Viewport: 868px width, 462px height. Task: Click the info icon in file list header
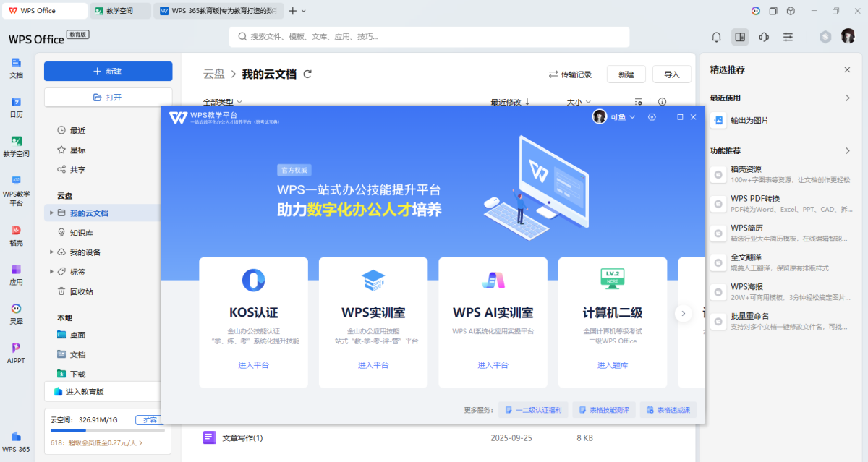(x=661, y=103)
